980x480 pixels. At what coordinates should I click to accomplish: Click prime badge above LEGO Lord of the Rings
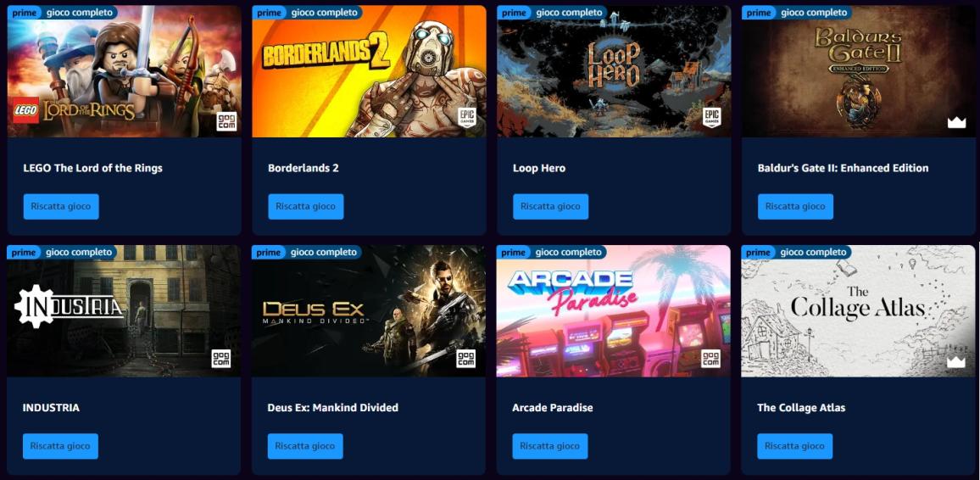[x=24, y=13]
